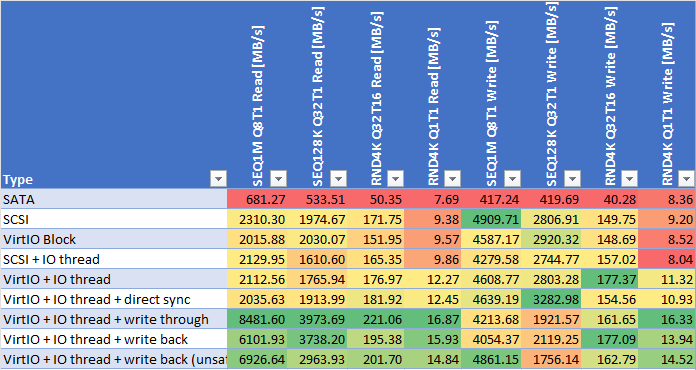
Task: Click cell with value 6101.93
Action: (257, 339)
